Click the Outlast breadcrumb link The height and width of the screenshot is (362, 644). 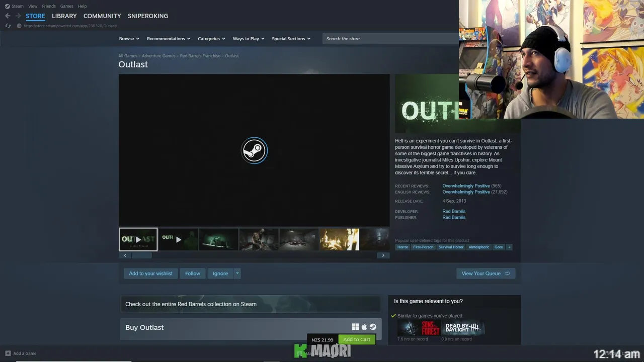232,56
